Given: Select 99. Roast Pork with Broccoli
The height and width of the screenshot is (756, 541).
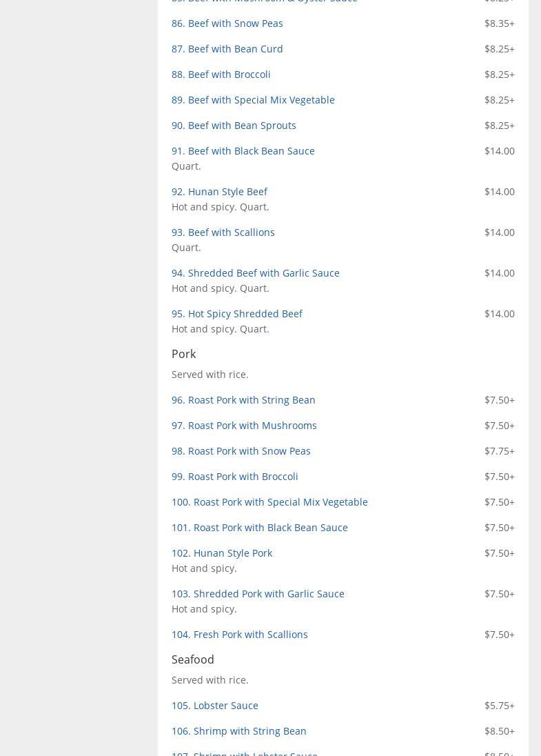Looking at the screenshot, I should coord(234,477).
